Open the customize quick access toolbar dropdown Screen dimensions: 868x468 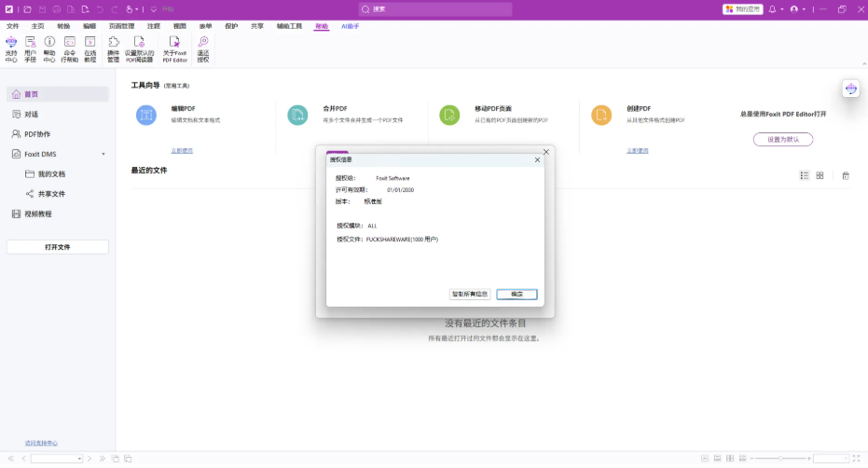click(x=153, y=9)
